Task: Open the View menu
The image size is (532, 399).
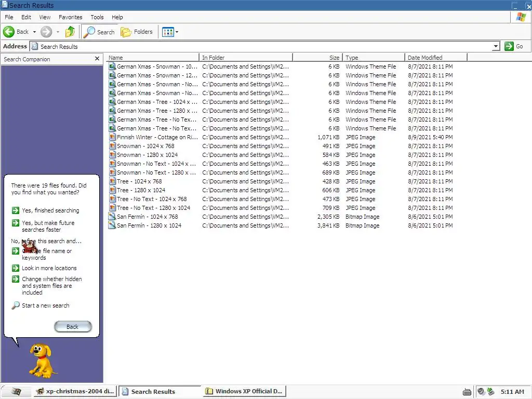Action: (x=45, y=17)
